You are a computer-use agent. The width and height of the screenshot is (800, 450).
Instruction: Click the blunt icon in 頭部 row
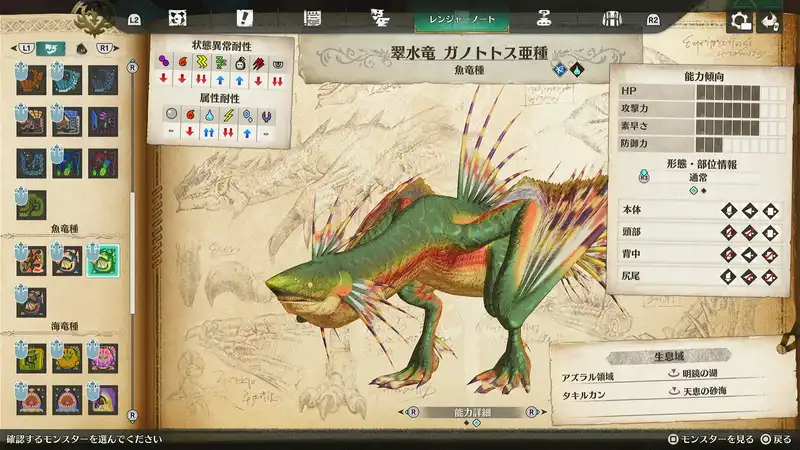coord(770,233)
